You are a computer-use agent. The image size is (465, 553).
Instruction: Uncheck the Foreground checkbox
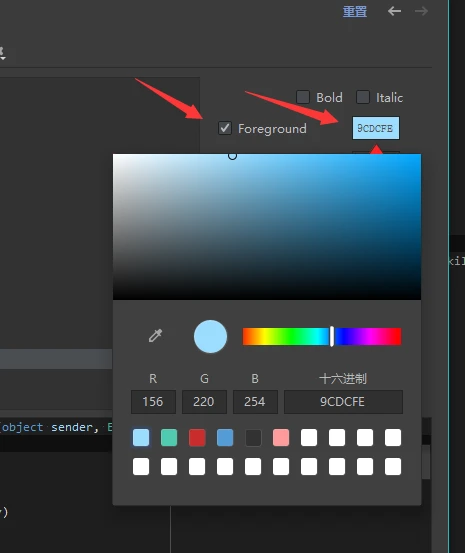pos(225,128)
